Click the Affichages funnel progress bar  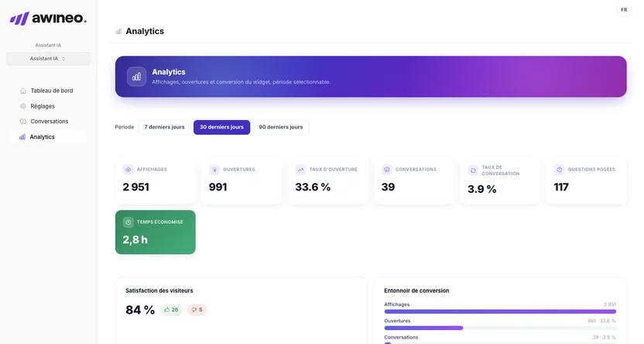point(500,311)
